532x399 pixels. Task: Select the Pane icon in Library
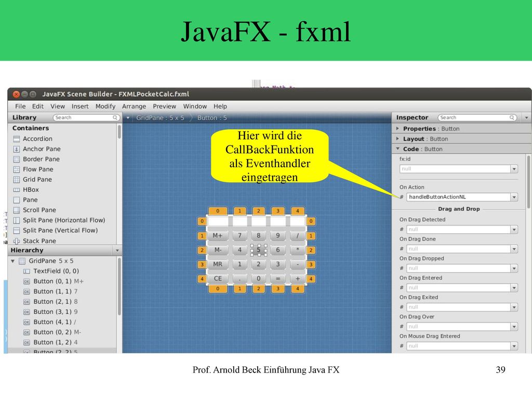(16, 200)
